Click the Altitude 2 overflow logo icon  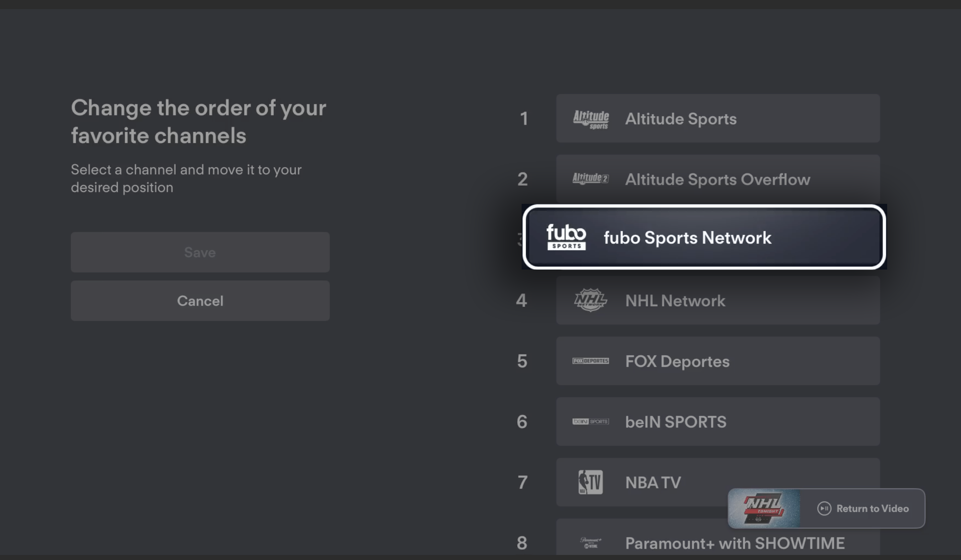click(591, 179)
